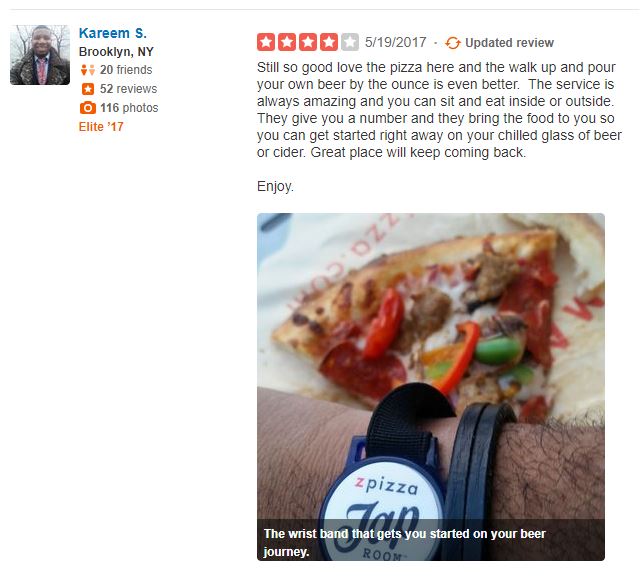Click the review date 5/19/2017
Image resolution: width=643 pixels, height=578 pixels.
395,42
